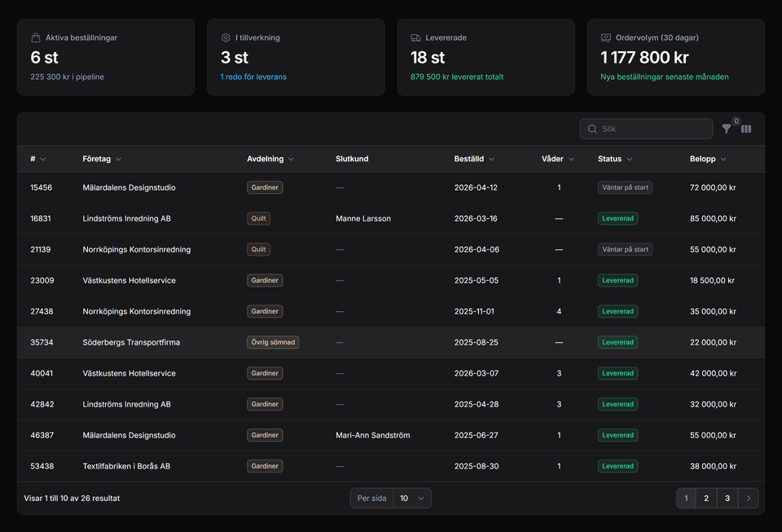Click the Sök search field

click(x=652, y=129)
